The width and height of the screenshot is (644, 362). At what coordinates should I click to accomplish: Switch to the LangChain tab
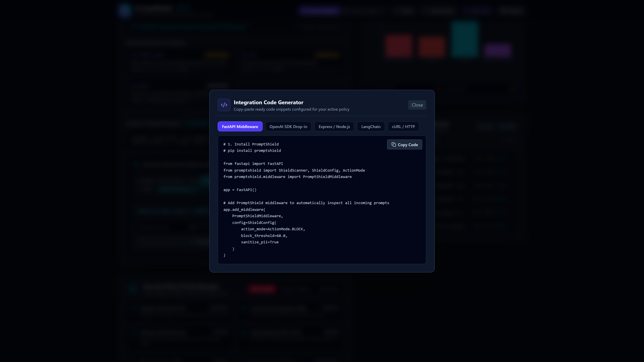(x=371, y=126)
